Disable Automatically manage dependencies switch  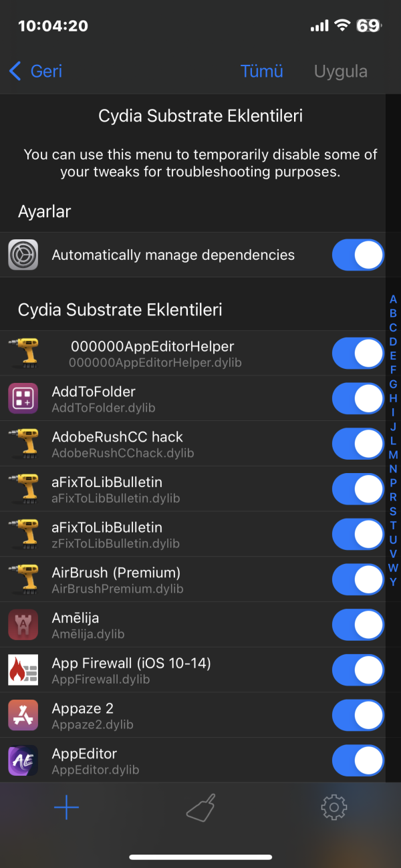358,255
